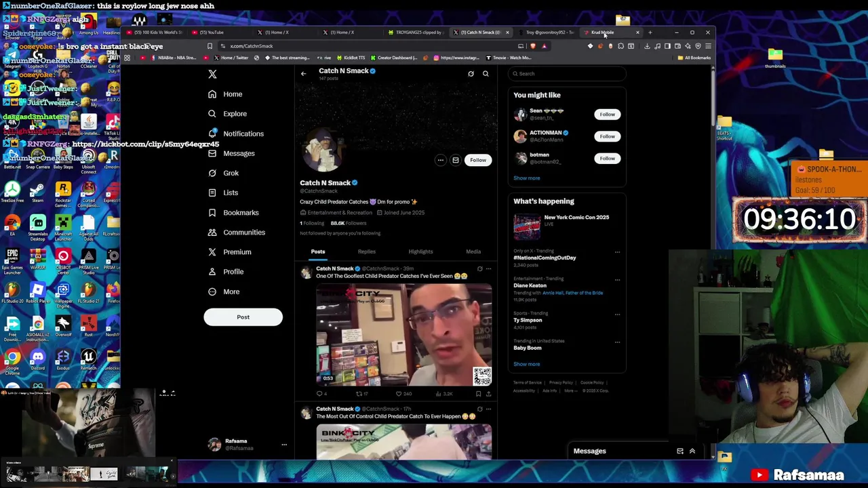The width and height of the screenshot is (868, 488).
Task: Play the Goofiest Child Predator Catches video
Action: (x=404, y=334)
